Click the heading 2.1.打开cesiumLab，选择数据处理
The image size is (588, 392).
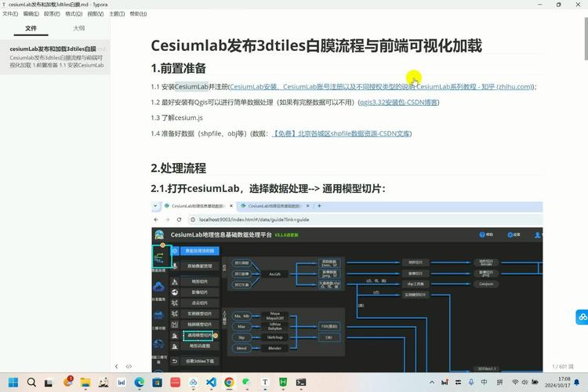point(268,188)
